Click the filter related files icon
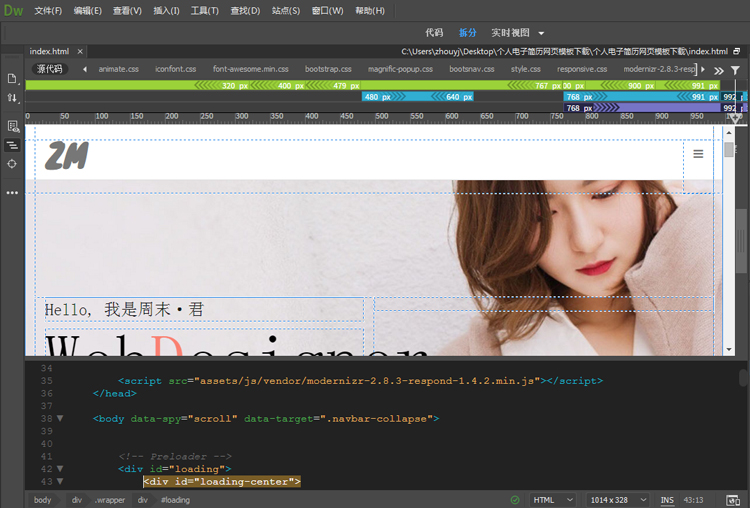 coord(735,70)
